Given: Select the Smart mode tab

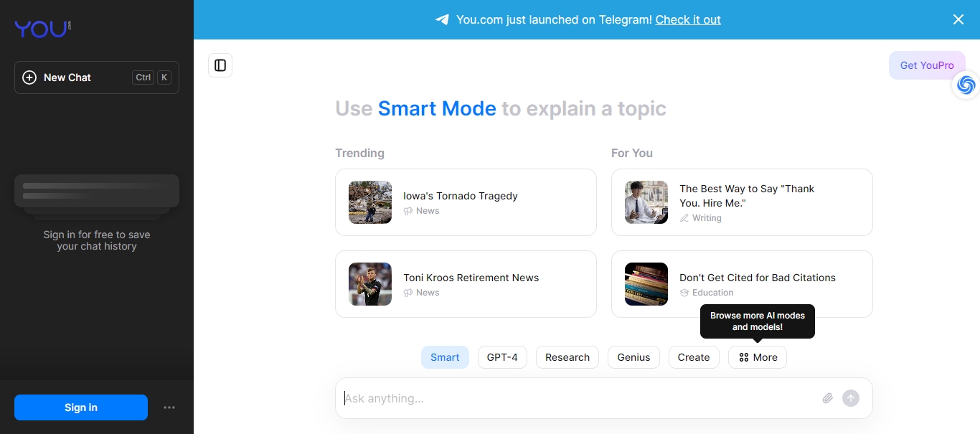Looking at the screenshot, I should 445,357.
